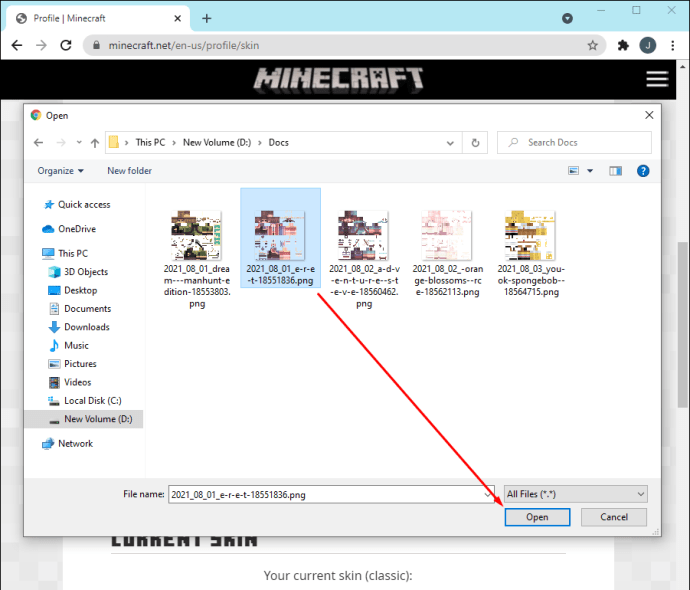Open dialog Help question mark
The image size is (690, 590).
[643, 171]
